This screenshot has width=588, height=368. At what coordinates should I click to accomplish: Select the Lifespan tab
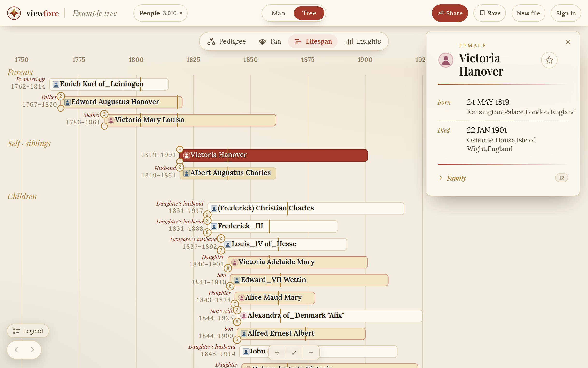(313, 41)
